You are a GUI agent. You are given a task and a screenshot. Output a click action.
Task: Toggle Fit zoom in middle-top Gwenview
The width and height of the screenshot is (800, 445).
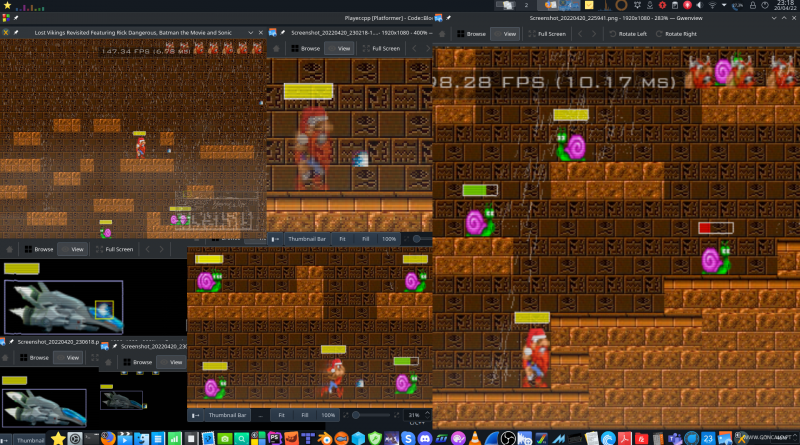[342, 239]
